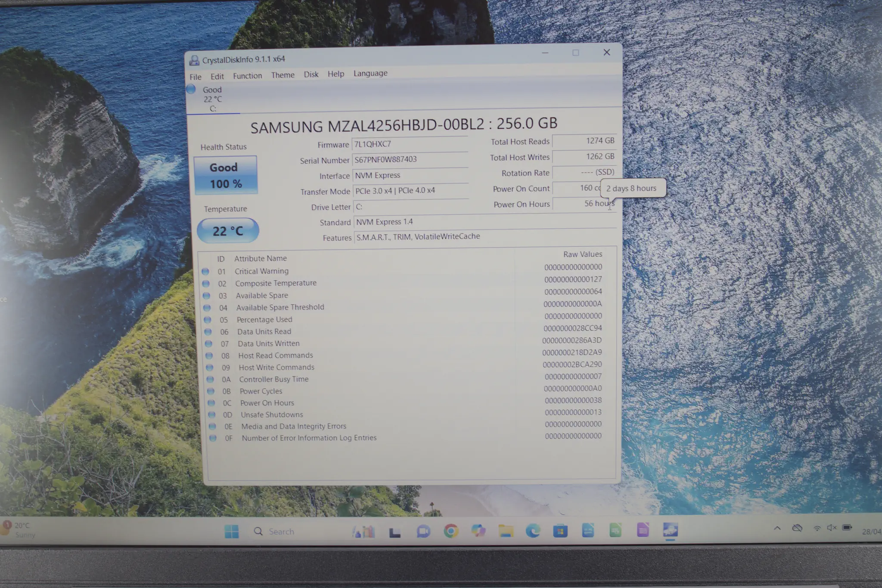Click the muted volume tray icon

(832, 528)
